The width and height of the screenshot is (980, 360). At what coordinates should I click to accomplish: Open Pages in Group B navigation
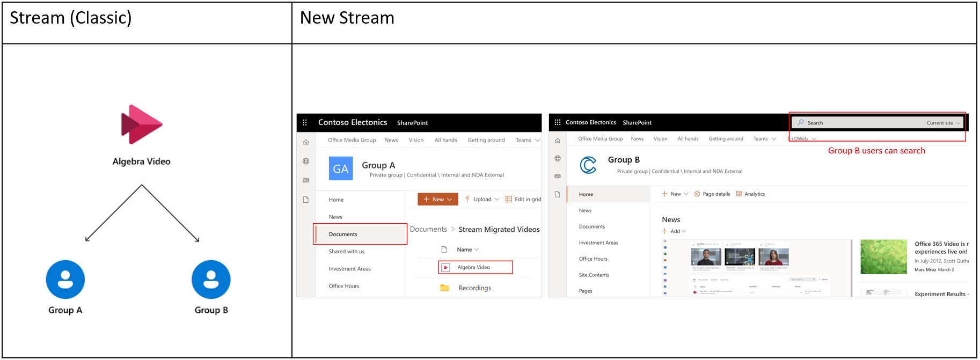(586, 291)
